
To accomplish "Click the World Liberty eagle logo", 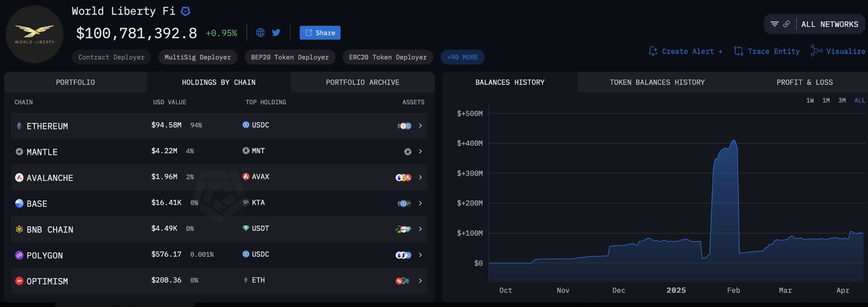I will (34, 34).
